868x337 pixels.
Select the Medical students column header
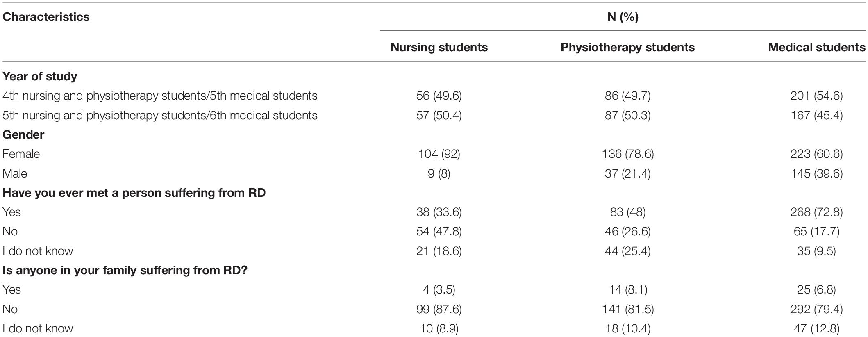[x=816, y=47]
